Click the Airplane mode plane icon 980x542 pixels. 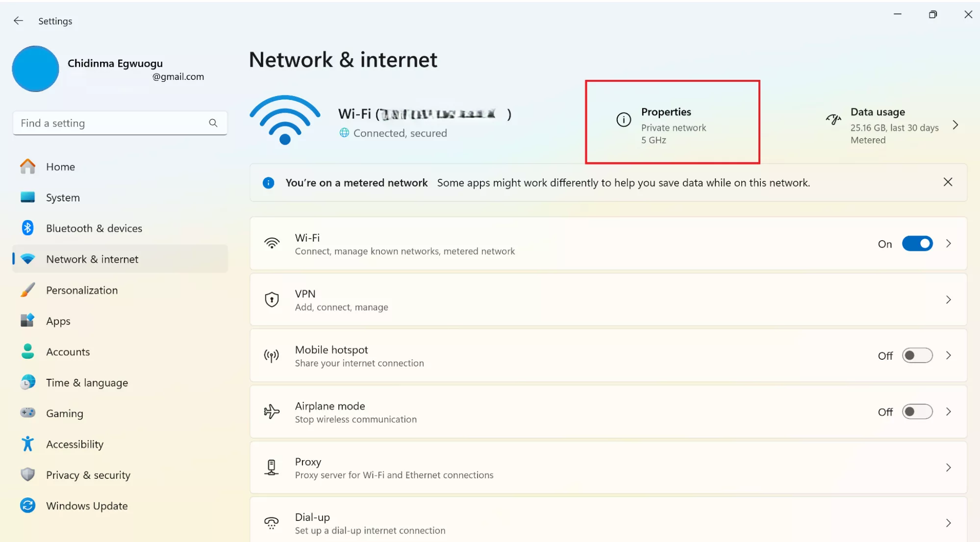tap(272, 412)
